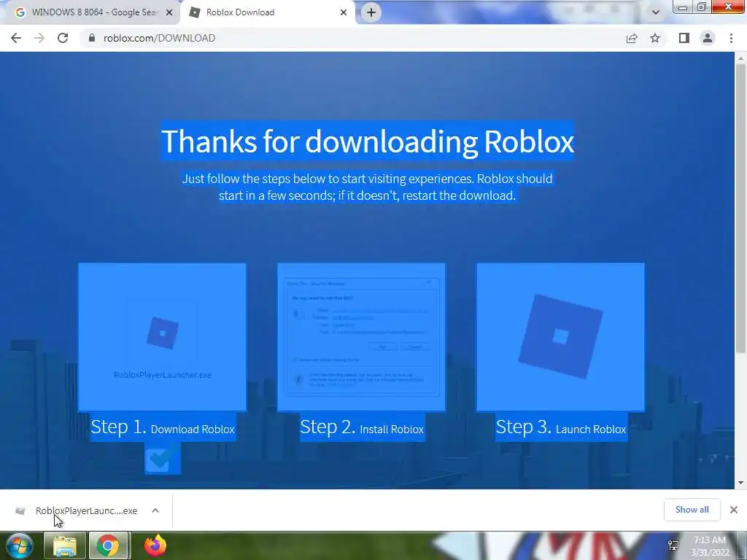The image size is (747, 560).
Task: Minimize the Chrome window
Action: pyautogui.click(x=683, y=7)
